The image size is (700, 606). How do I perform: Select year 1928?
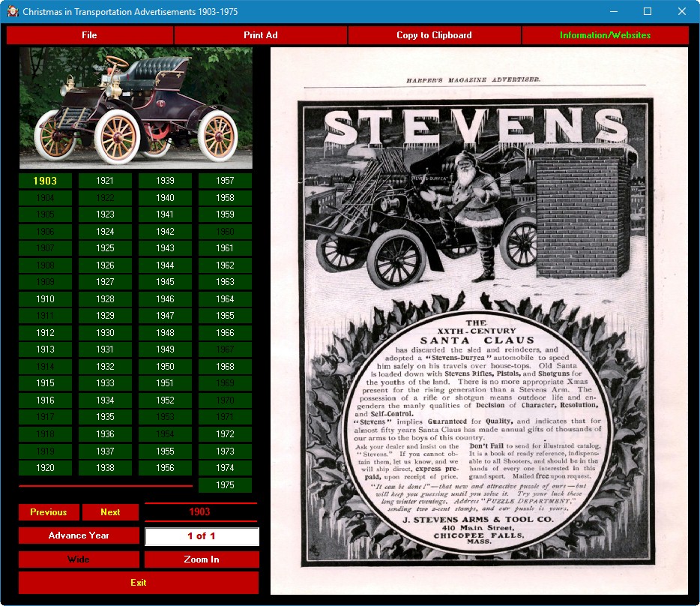click(x=105, y=299)
